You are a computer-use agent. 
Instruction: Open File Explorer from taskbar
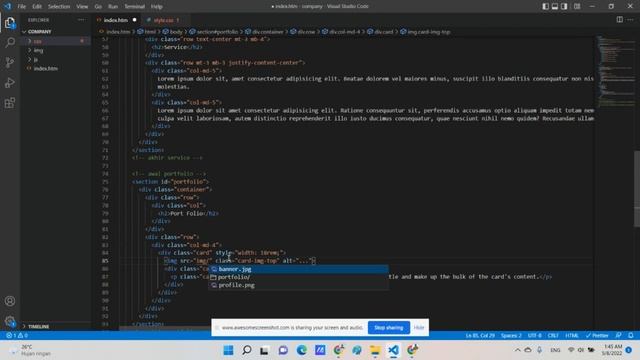(x=375, y=350)
